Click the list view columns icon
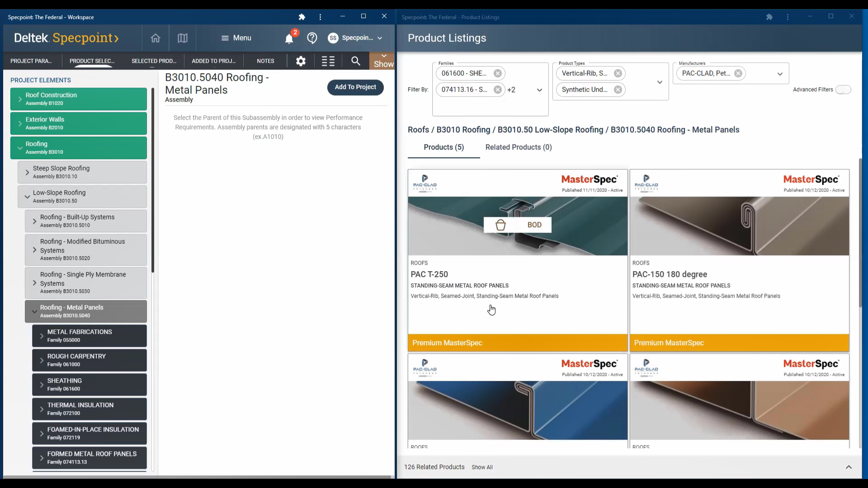Image resolution: width=868 pixels, height=488 pixels. tap(328, 61)
